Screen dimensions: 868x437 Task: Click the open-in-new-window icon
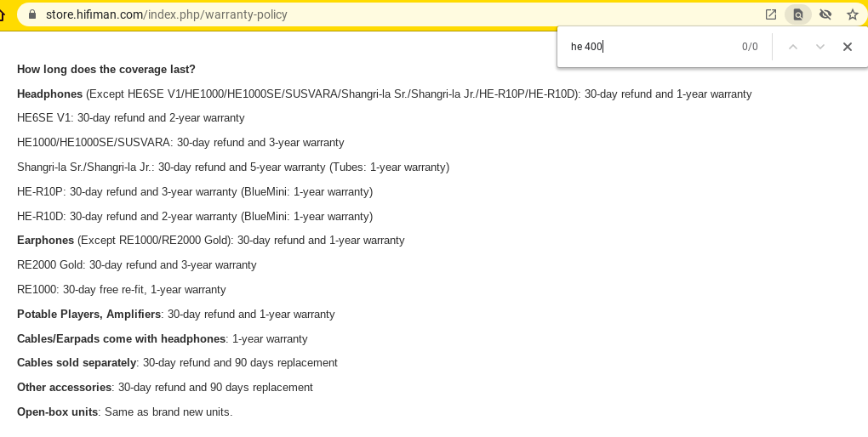click(x=771, y=14)
